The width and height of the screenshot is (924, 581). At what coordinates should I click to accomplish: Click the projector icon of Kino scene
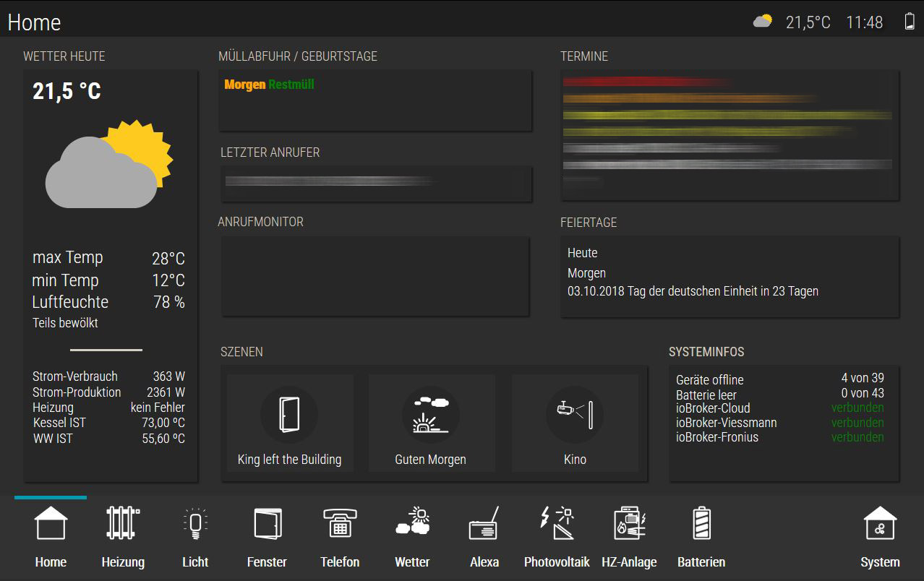point(574,415)
